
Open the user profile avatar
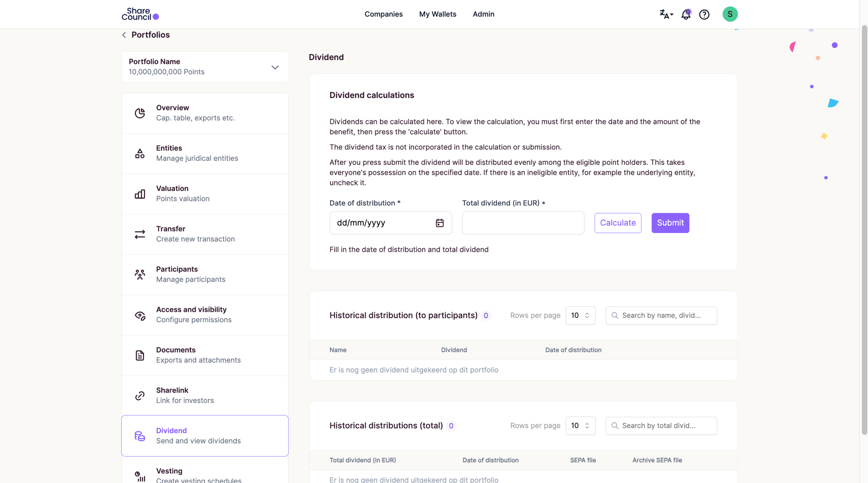click(x=730, y=14)
